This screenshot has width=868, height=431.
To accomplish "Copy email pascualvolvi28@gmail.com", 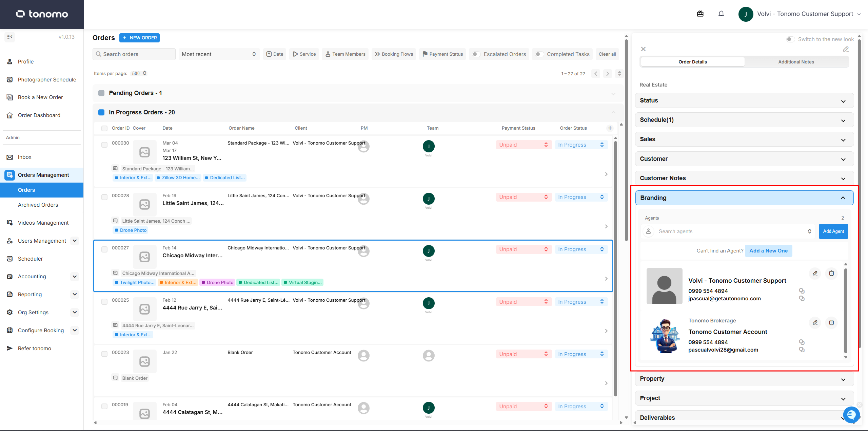I will click(802, 350).
